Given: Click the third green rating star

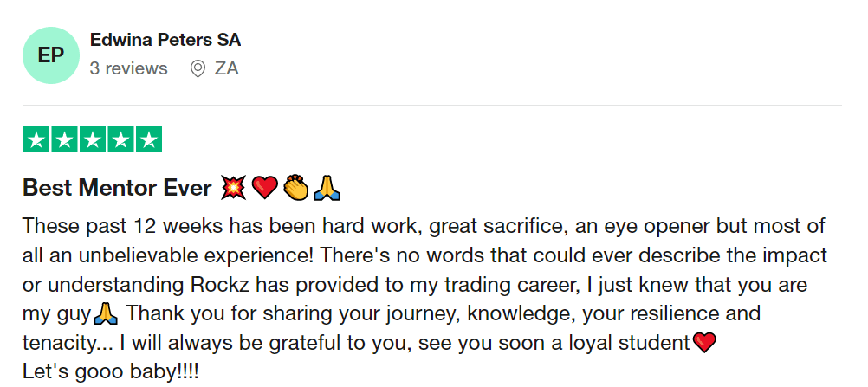Looking at the screenshot, I should coord(92,139).
